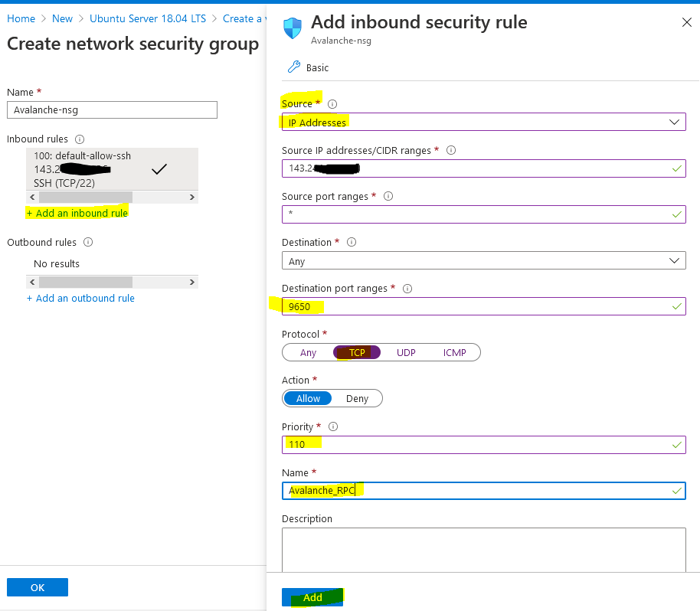
Task: Select the Any protocol option
Action: (x=308, y=353)
